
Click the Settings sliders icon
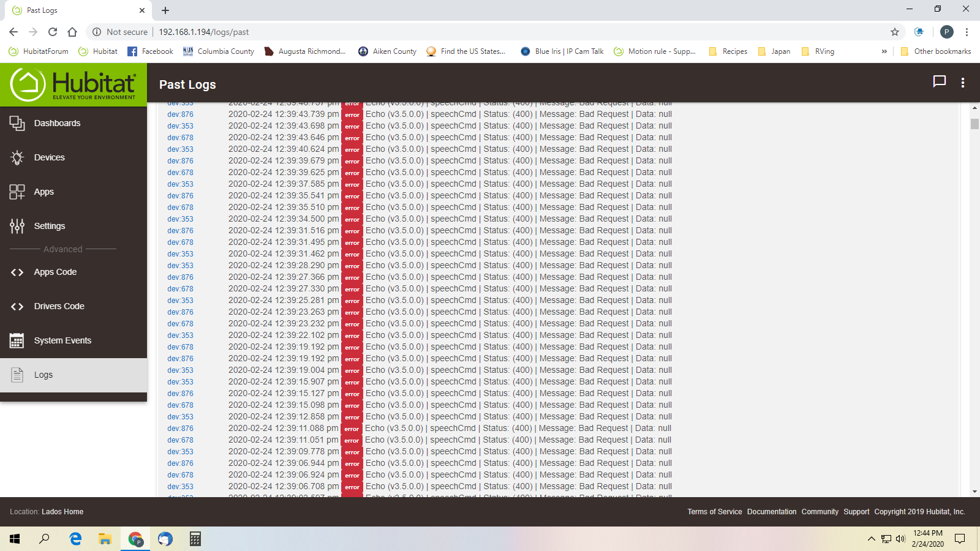point(17,226)
